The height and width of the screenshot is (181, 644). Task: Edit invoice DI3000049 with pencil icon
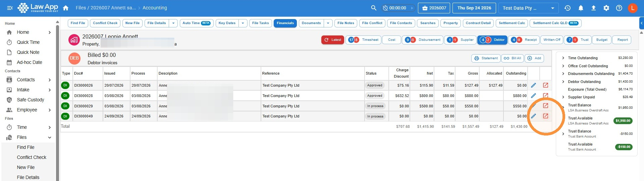tap(533, 116)
